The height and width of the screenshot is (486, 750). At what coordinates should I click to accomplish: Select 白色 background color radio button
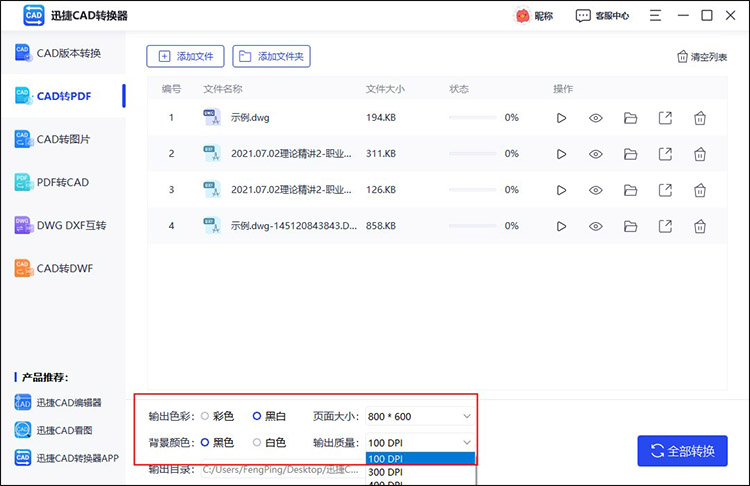point(257,442)
